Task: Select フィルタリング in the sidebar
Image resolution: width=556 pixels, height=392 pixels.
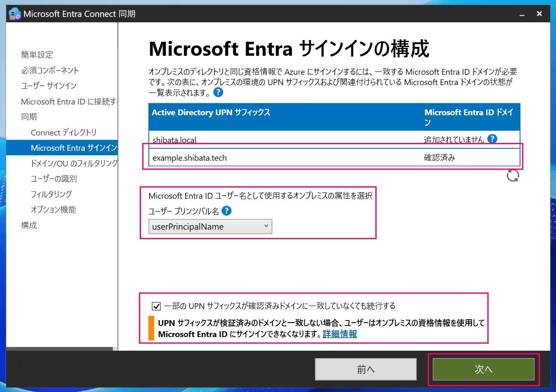Action: [x=51, y=194]
